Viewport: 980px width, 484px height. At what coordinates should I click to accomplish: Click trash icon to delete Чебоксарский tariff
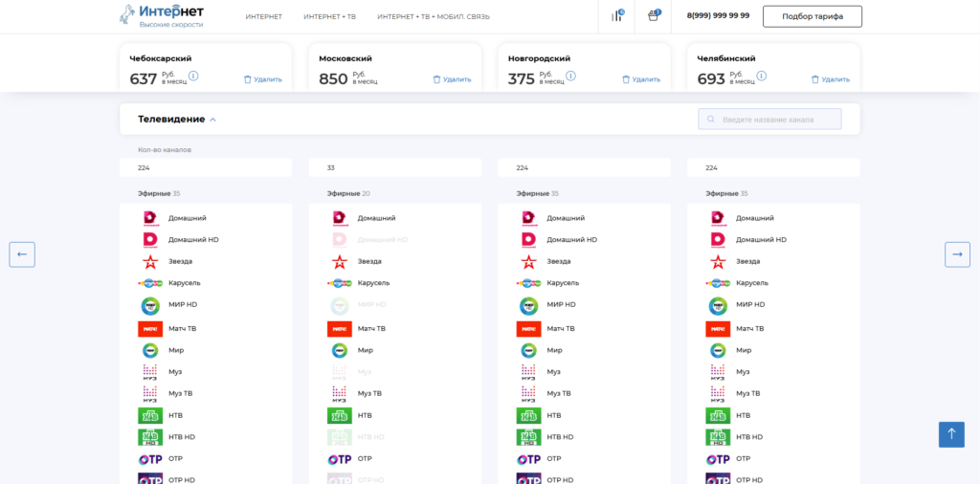point(248,79)
